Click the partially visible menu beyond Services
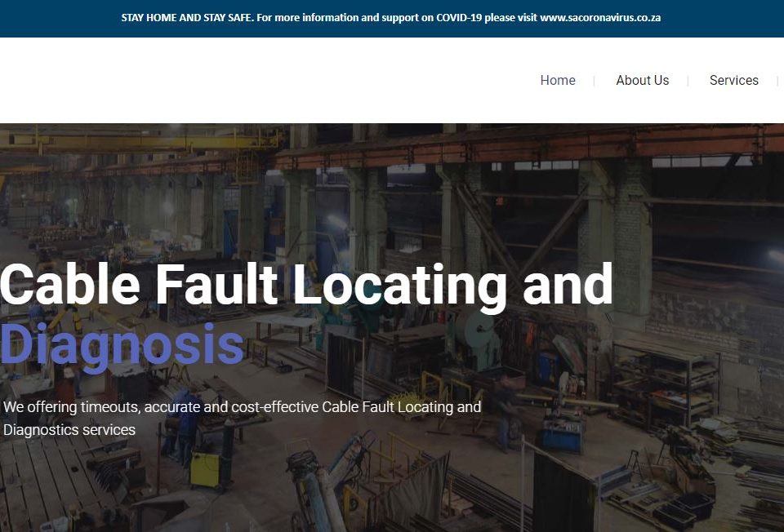784x532 pixels. pos(781,80)
